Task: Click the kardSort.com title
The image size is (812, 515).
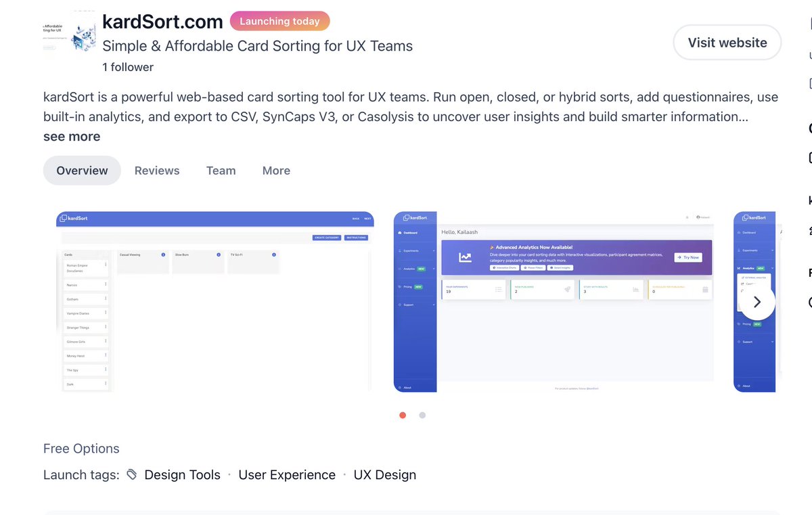Action: click(x=162, y=22)
